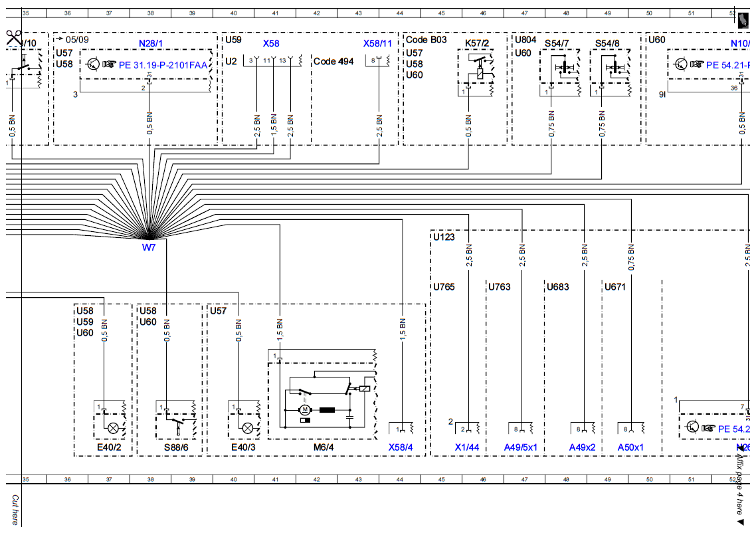
Task: Open the W7 ground point link
Action: (x=149, y=247)
